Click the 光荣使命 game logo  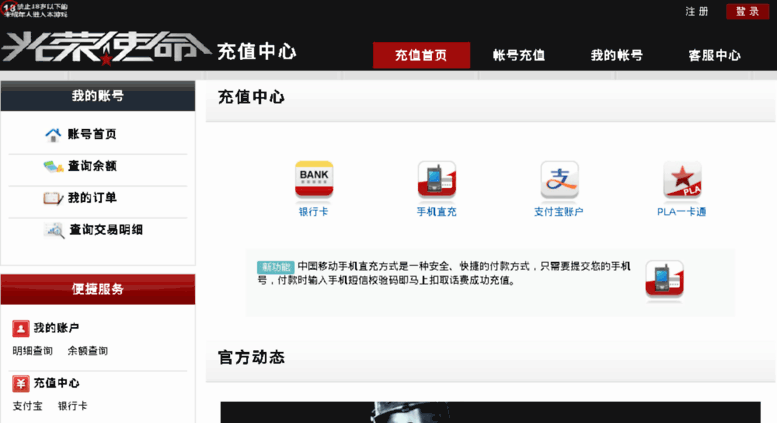(106, 48)
